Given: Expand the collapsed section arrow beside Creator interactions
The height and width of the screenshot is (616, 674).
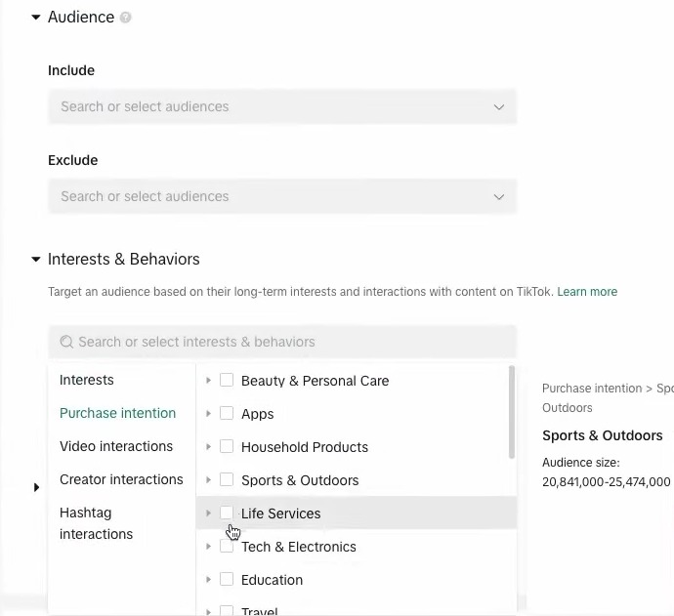Looking at the screenshot, I should 36,487.
